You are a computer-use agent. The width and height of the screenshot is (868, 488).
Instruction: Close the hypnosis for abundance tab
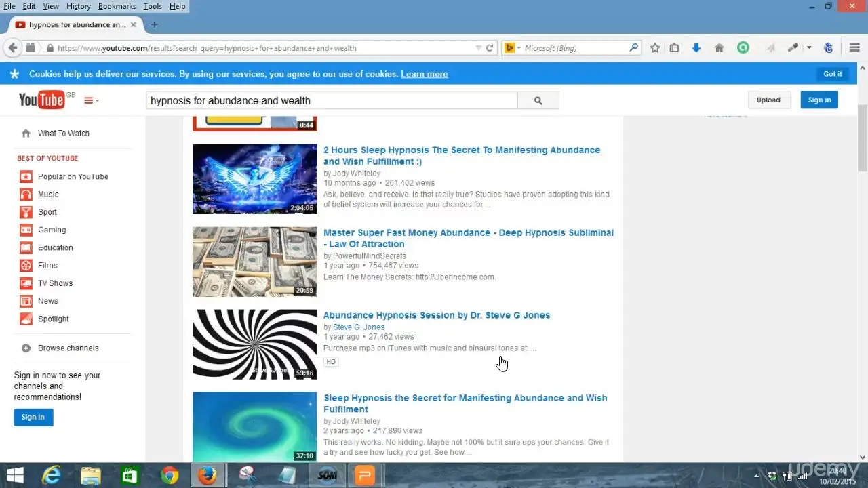(x=134, y=25)
